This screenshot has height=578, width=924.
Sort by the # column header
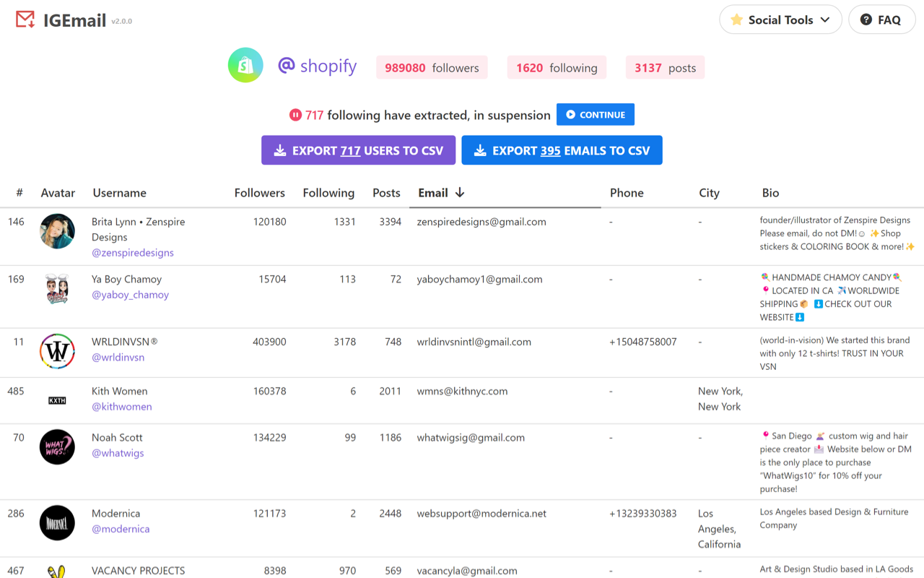click(x=19, y=193)
